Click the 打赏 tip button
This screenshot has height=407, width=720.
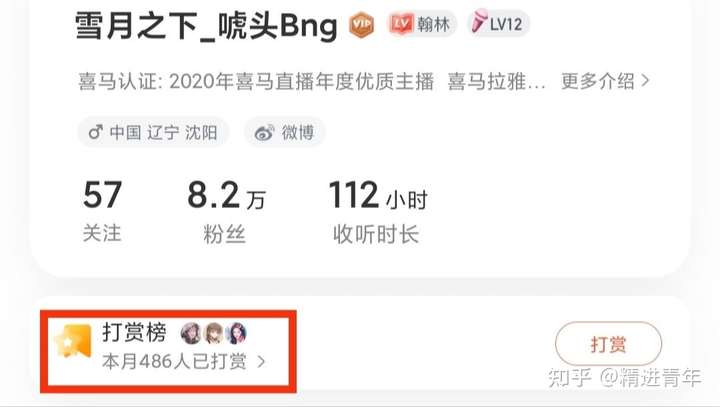[x=608, y=344]
